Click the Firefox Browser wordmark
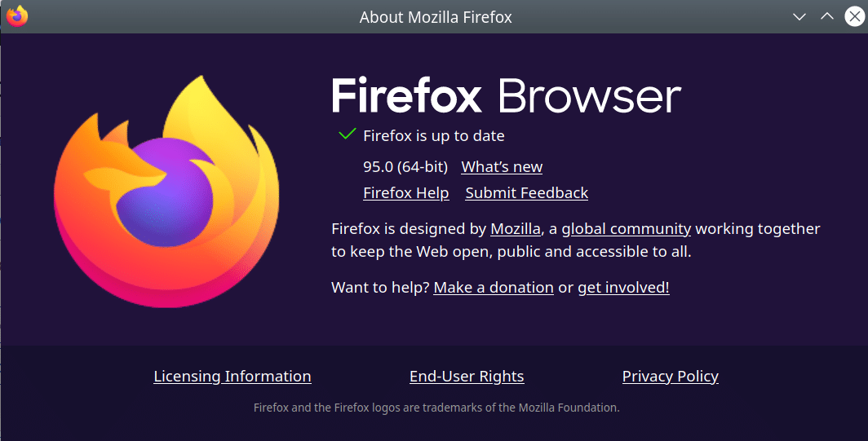 pos(506,96)
